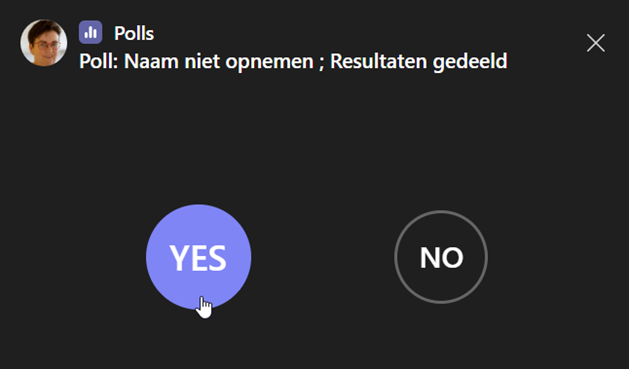
Task: Click the word "Poll:" in the header
Action: coord(99,61)
